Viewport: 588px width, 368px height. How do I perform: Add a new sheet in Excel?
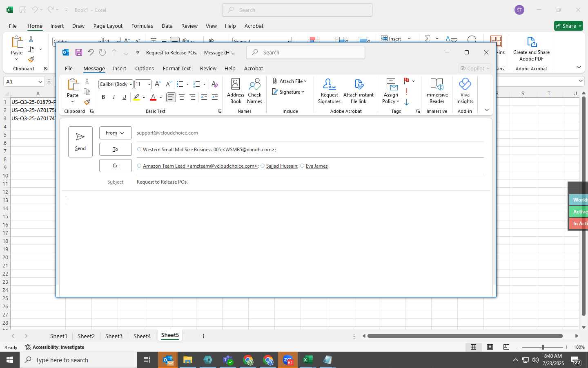[203, 336]
